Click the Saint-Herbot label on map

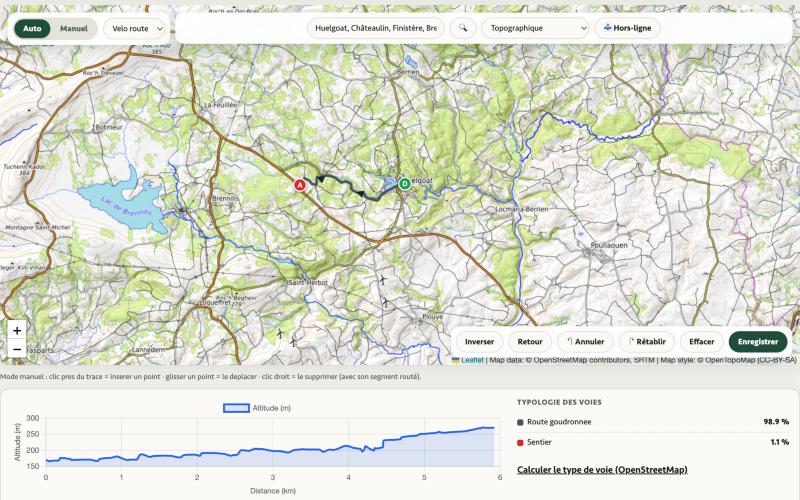tap(308, 282)
